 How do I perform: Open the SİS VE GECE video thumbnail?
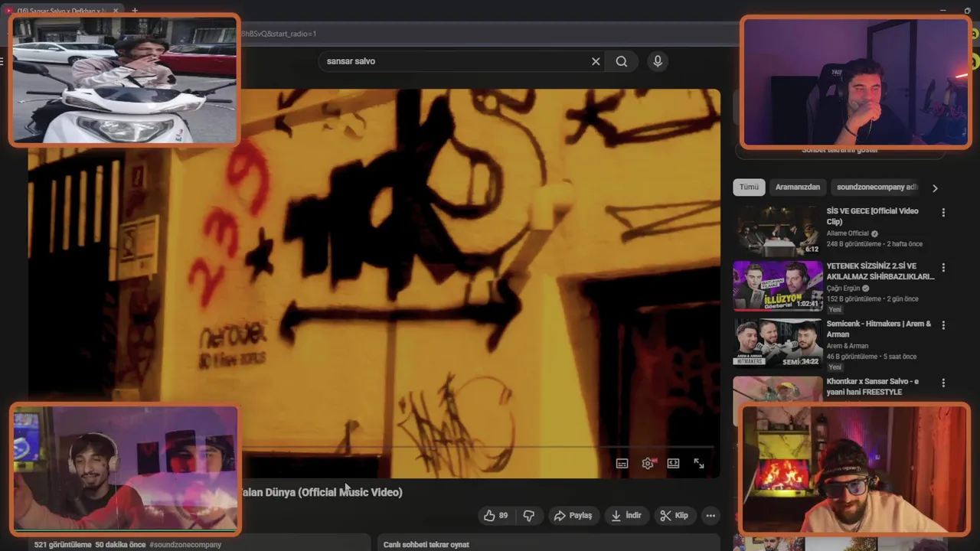click(x=778, y=230)
